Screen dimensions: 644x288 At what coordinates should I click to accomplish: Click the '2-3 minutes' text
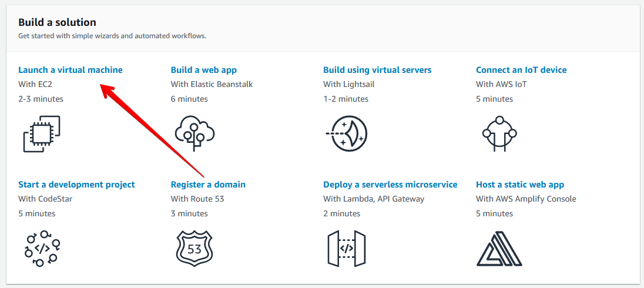tap(41, 99)
